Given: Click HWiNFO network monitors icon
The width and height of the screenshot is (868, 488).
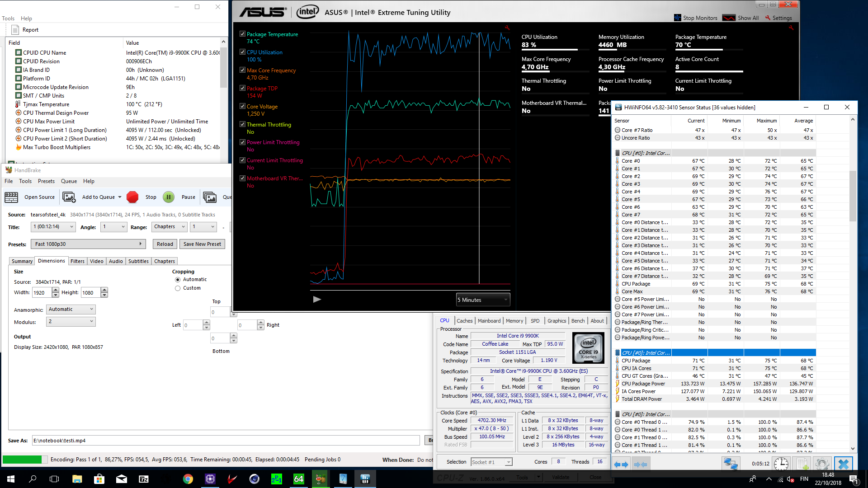Looking at the screenshot, I should pyautogui.click(x=731, y=464).
